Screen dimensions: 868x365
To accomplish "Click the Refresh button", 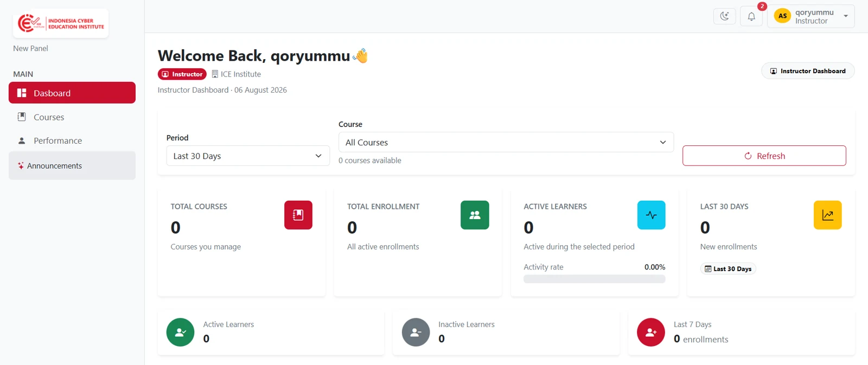I will 764,156.
